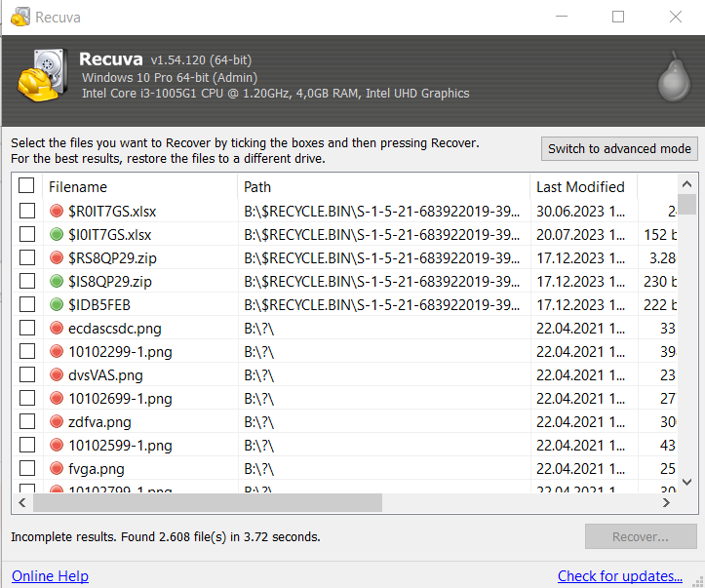Tick checkbox for $R0IT7GS.xlsx
Viewport: 705px width, 588px height.
point(27,211)
